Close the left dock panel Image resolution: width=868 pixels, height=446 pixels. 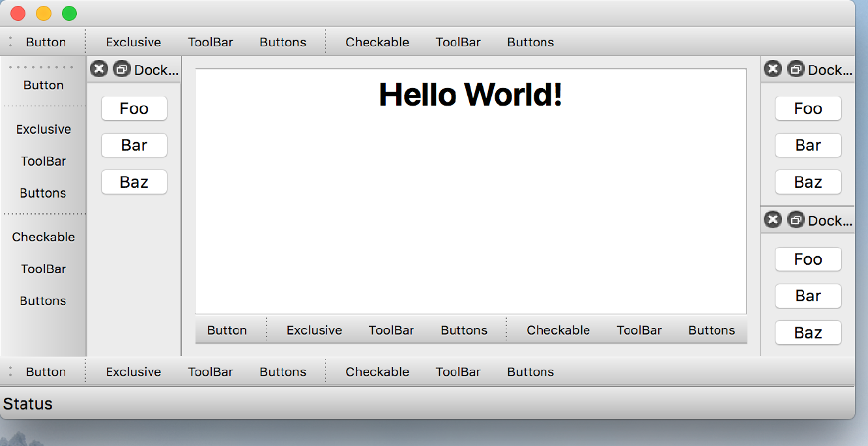(x=98, y=68)
